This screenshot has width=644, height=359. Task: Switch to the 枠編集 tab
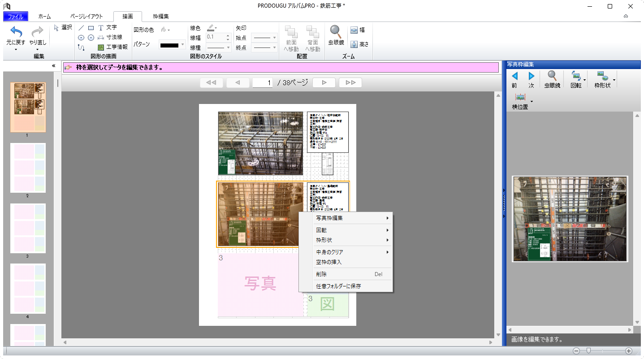click(x=160, y=16)
